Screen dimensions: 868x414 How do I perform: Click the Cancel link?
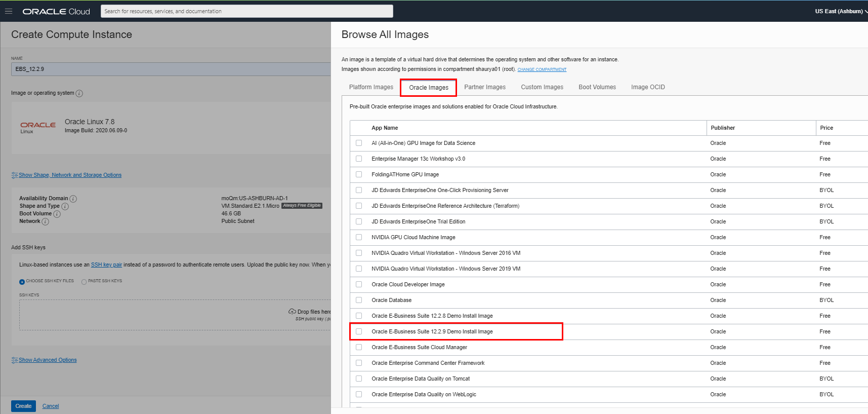point(51,406)
